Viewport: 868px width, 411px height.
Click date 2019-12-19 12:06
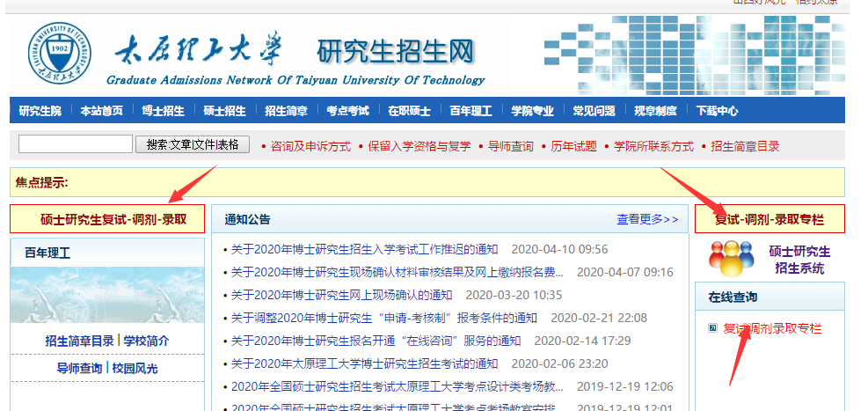(625, 386)
